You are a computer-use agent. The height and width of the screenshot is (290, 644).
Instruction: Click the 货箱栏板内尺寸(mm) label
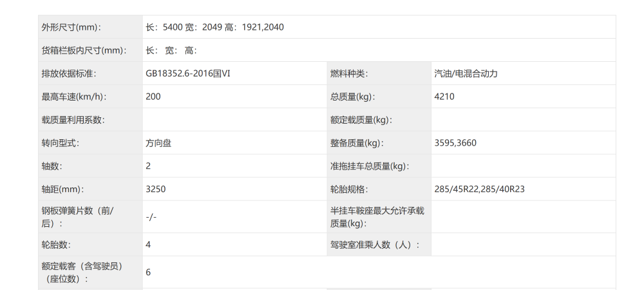tap(84, 50)
